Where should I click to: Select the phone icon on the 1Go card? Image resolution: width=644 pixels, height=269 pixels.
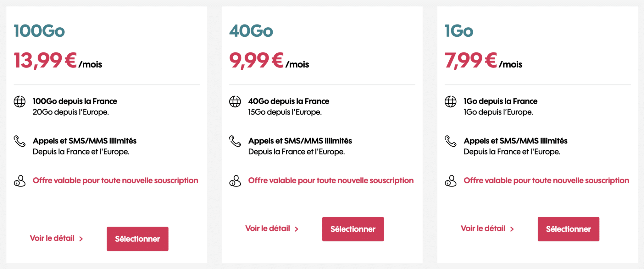pyautogui.click(x=451, y=141)
